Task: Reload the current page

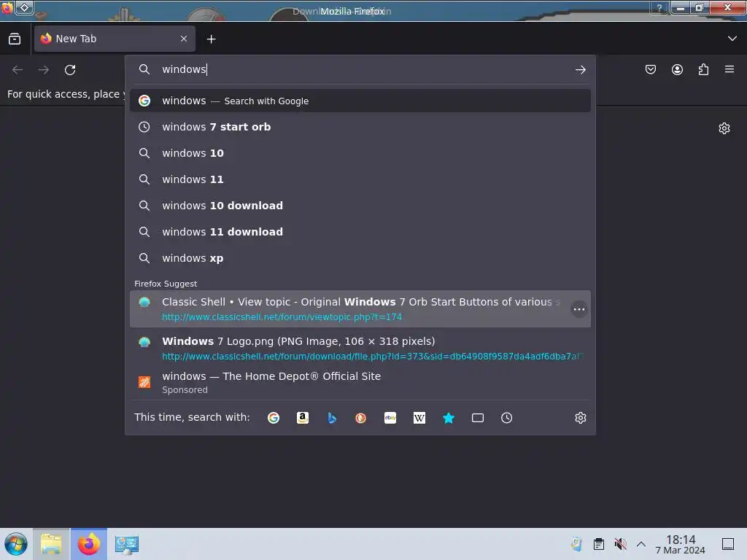Action: tap(70, 70)
